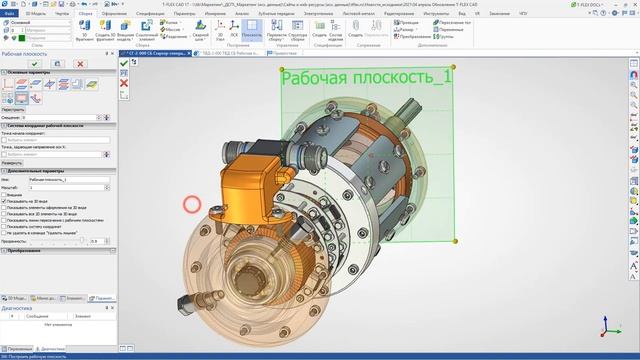Cancel the operation with the red X in the Рабочая плоскость panel
This screenshot has width=640, height=360.
tap(80, 64)
